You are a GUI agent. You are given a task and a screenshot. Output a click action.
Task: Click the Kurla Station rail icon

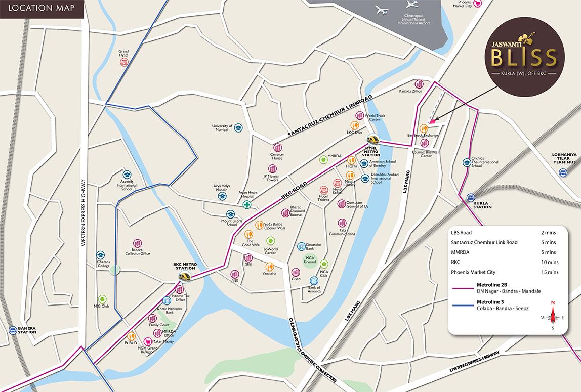tap(471, 198)
